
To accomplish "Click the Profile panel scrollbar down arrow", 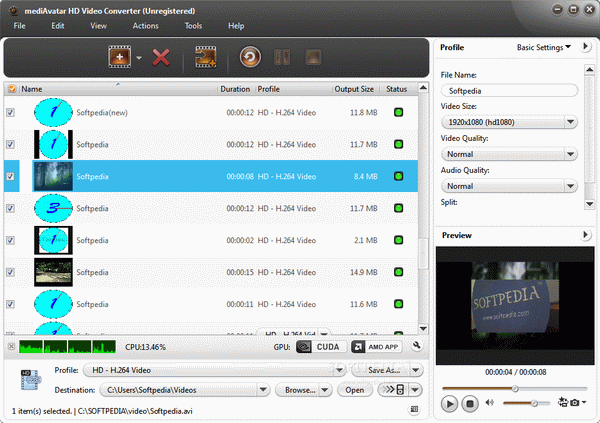I will 589,204.
